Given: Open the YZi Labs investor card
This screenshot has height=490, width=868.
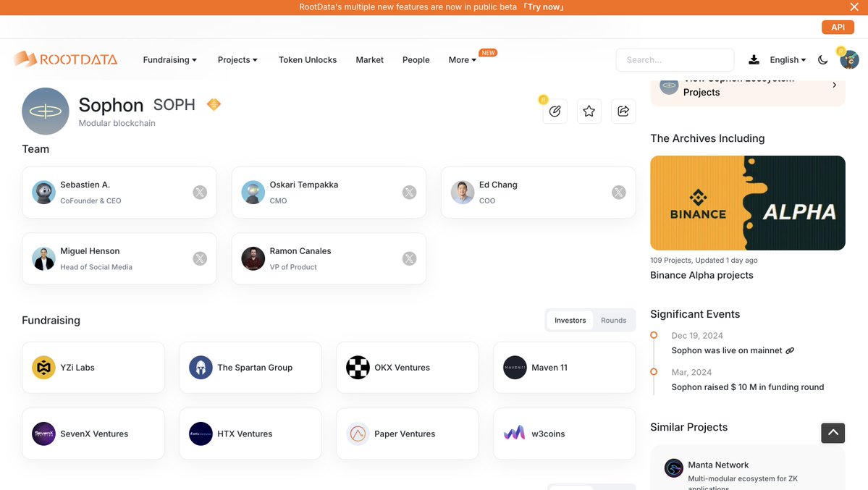Looking at the screenshot, I should click(93, 368).
